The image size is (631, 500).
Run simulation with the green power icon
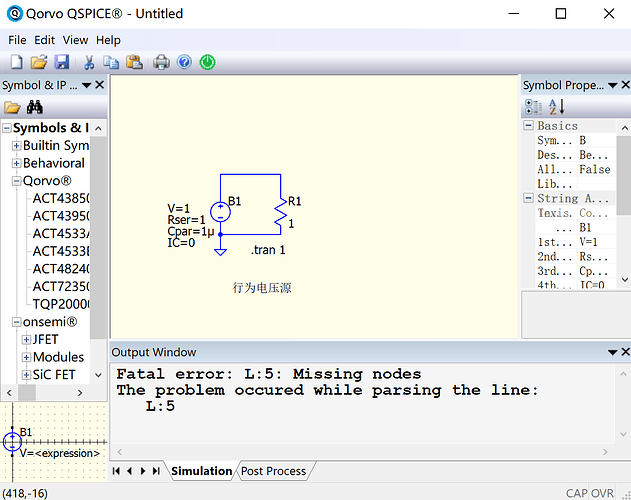tap(207, 62)
